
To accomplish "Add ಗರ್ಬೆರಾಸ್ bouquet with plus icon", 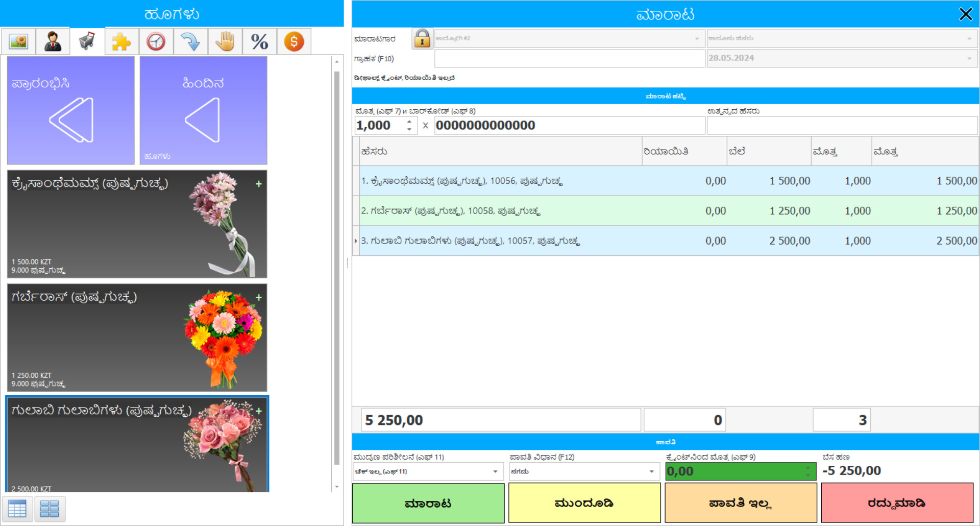I will [259, 297].
